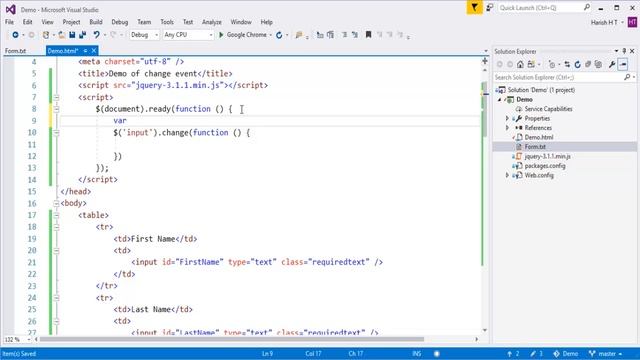Pin the Demo.html tab
This screenshot has width=640, height=360.
point(85,51)
